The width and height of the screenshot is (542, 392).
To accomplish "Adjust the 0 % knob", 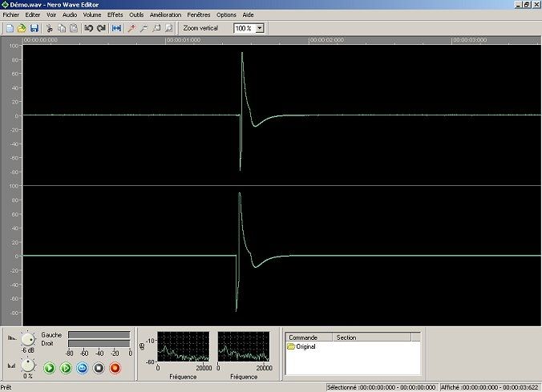I will tap(28, 365).
